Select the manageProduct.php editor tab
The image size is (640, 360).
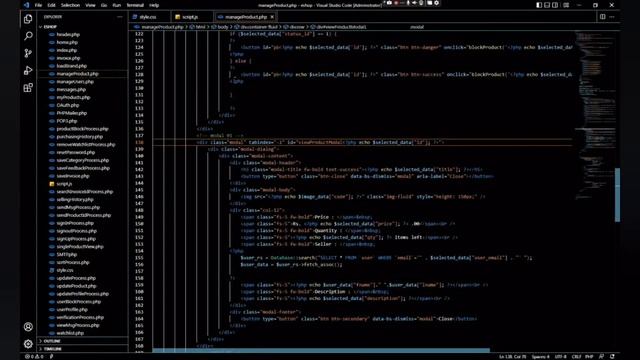(246, 17)
